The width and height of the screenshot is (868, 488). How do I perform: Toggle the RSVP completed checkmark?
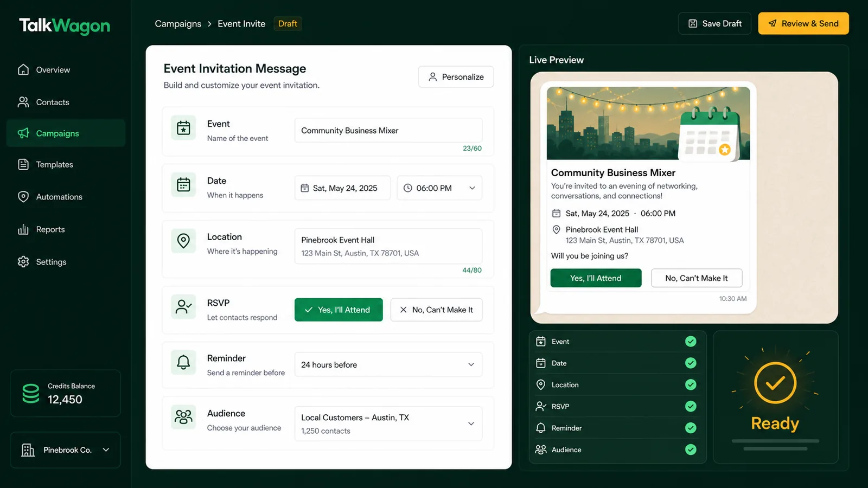coord(691,406)
